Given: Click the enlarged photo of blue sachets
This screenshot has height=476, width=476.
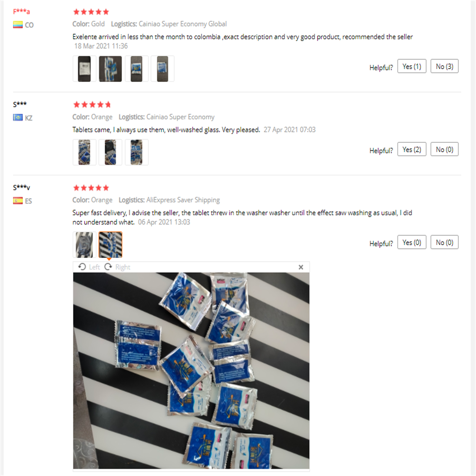Looking at the screenshot, I should coord(191,370).
